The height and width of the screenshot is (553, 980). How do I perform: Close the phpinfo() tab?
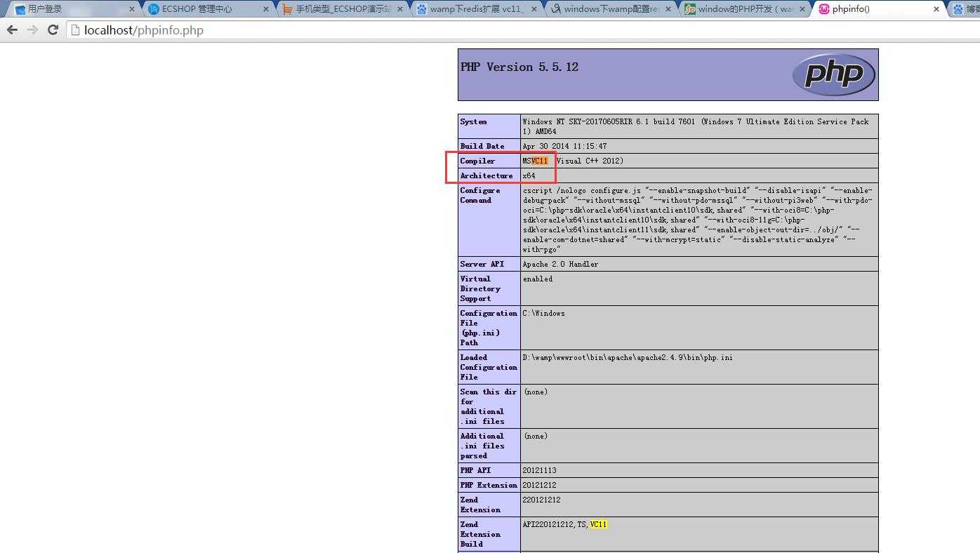[x=936, y=9]
